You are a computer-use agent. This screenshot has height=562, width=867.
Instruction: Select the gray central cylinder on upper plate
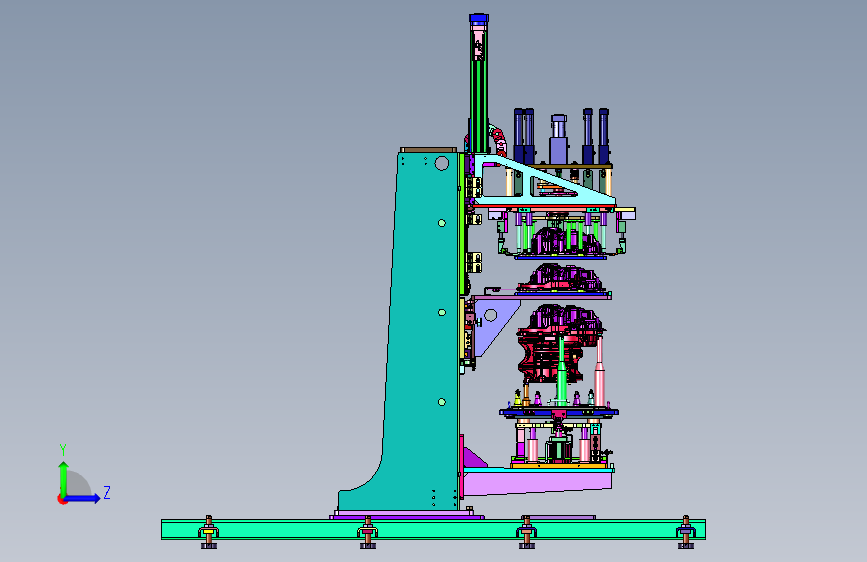[558, 139]
